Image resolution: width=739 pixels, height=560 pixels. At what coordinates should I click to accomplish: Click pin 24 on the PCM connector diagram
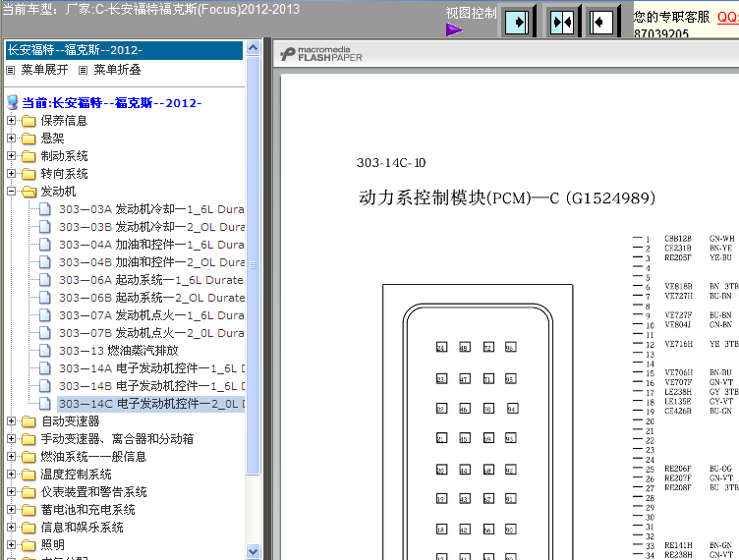441,348
